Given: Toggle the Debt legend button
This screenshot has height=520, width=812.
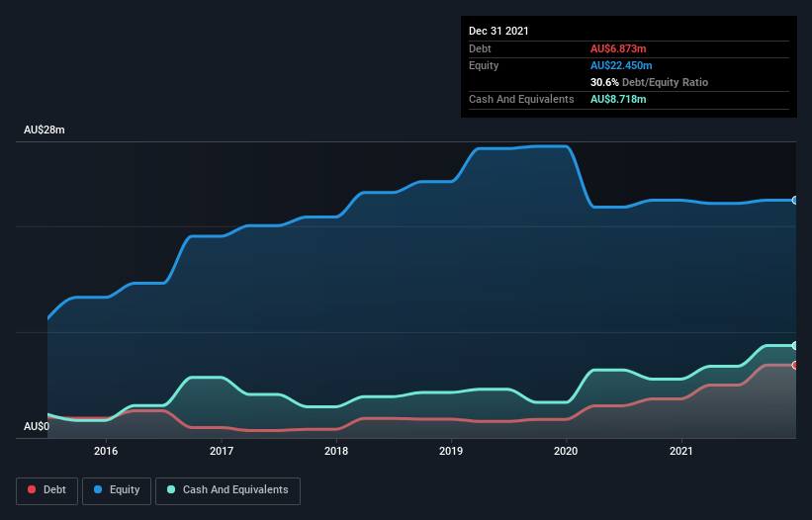Looking at the screenshot, I should pos(47,490).
